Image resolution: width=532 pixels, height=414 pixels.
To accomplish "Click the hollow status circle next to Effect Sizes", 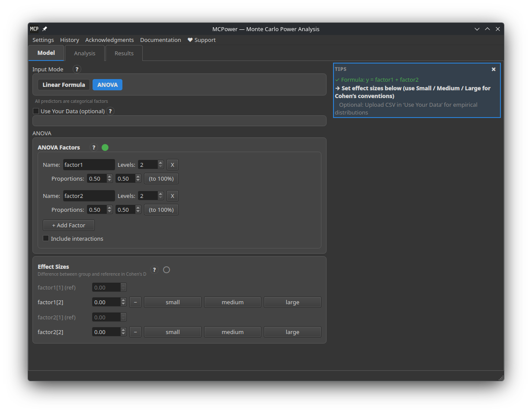I will 167,270.
